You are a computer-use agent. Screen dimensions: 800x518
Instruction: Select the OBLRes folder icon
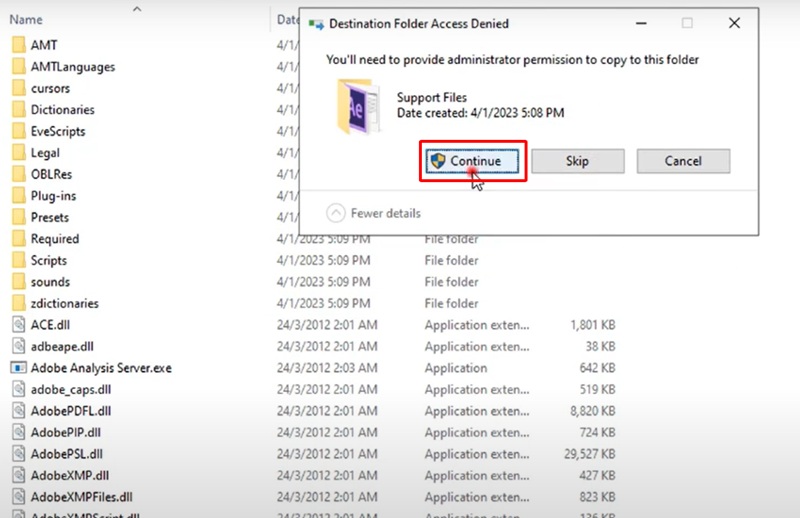click(x=19, y=174)
